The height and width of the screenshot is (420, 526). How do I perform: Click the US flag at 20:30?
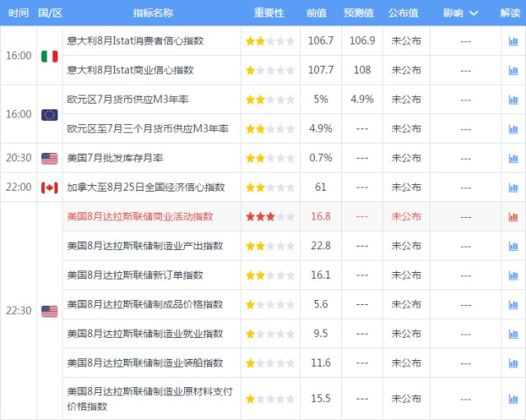(x=49, y=159)
